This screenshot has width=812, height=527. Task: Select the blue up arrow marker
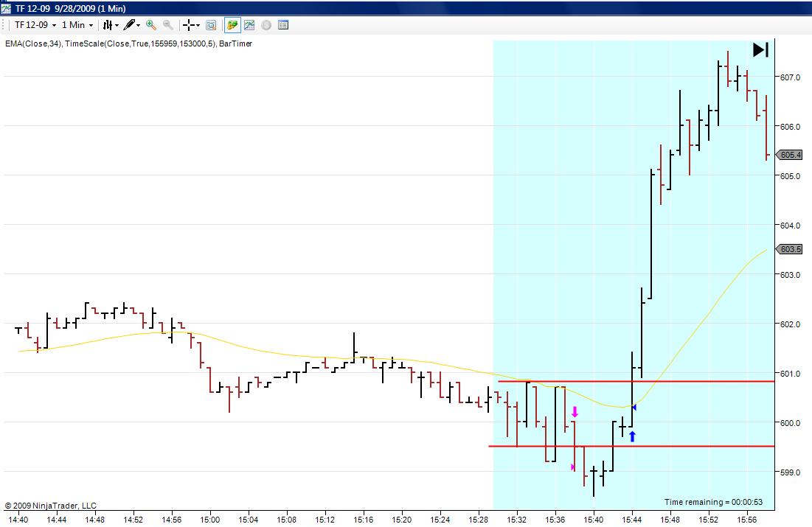[632, 436]
